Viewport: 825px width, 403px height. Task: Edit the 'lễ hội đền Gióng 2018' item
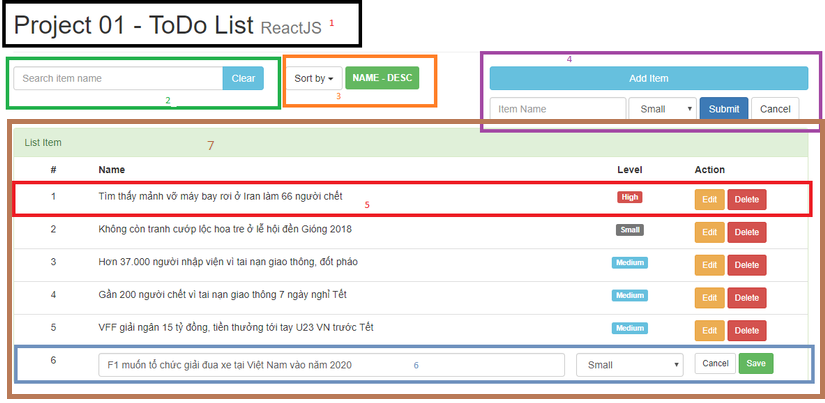pyautogui.click(x=710, y=232)
